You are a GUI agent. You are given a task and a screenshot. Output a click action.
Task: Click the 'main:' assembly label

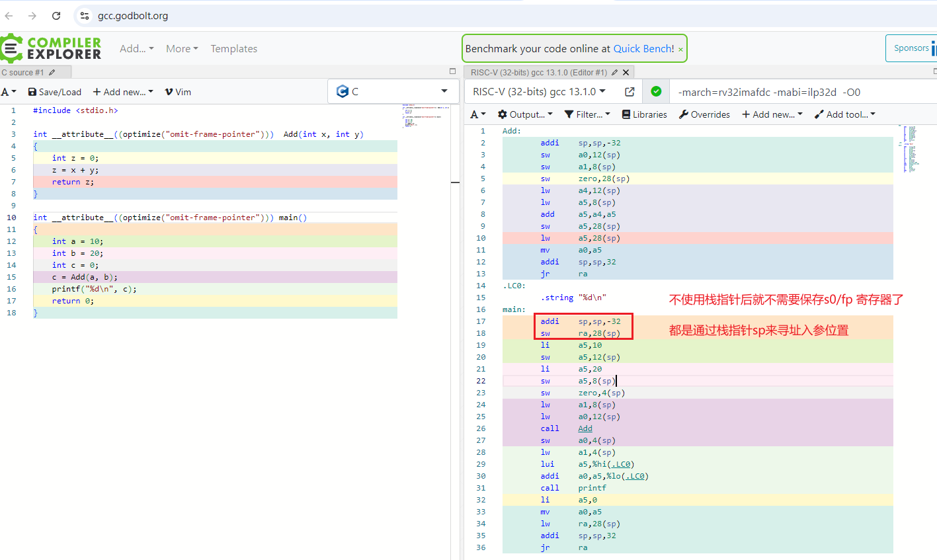[x=514, y=309]
